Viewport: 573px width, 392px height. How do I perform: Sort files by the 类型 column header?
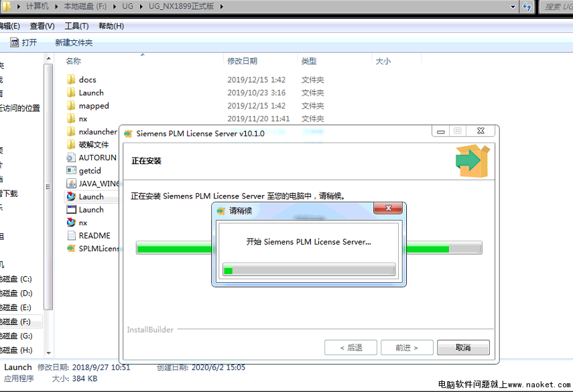[309, 61]
